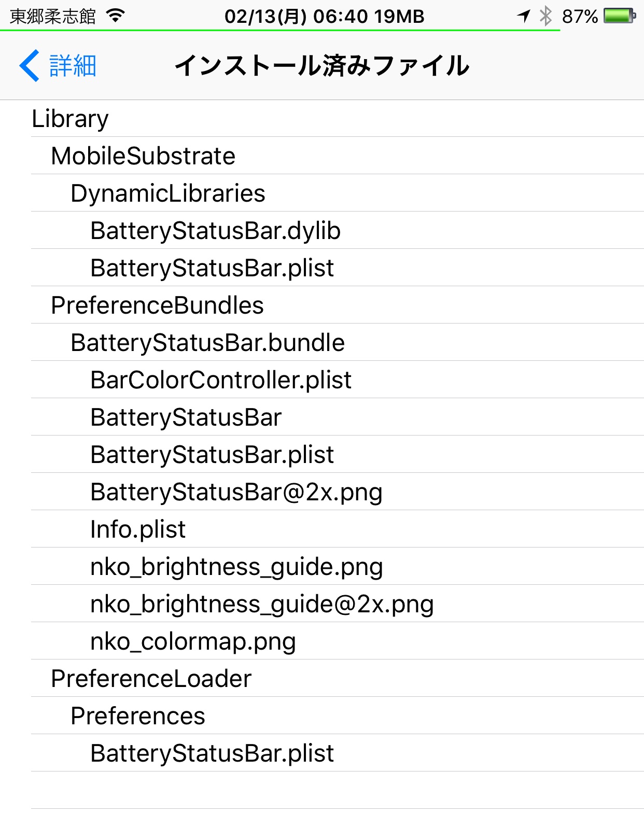The image size is (644, 814).
Task: Select the Library folder row
Action: (338, 119)
